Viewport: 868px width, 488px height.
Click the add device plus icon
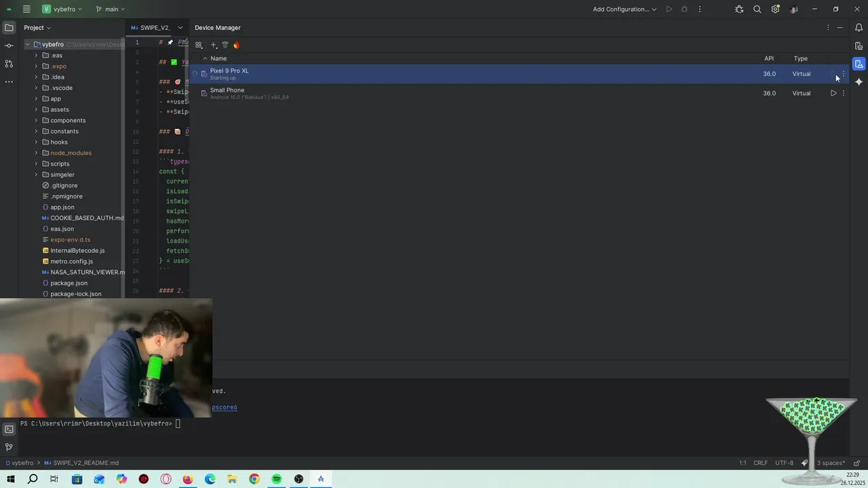click(214, 45)
